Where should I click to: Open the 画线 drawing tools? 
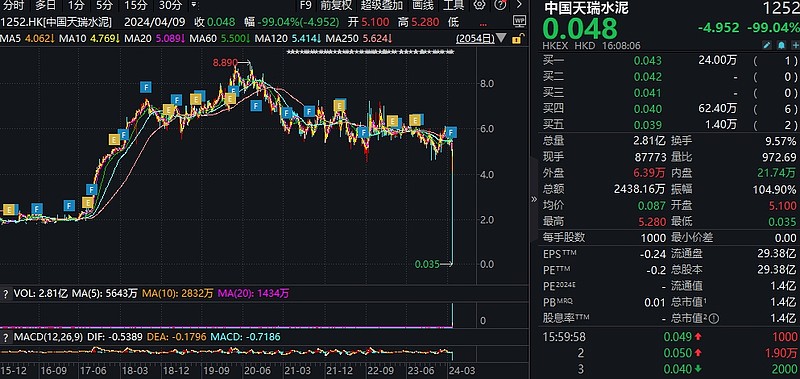[x=422, y=6]
